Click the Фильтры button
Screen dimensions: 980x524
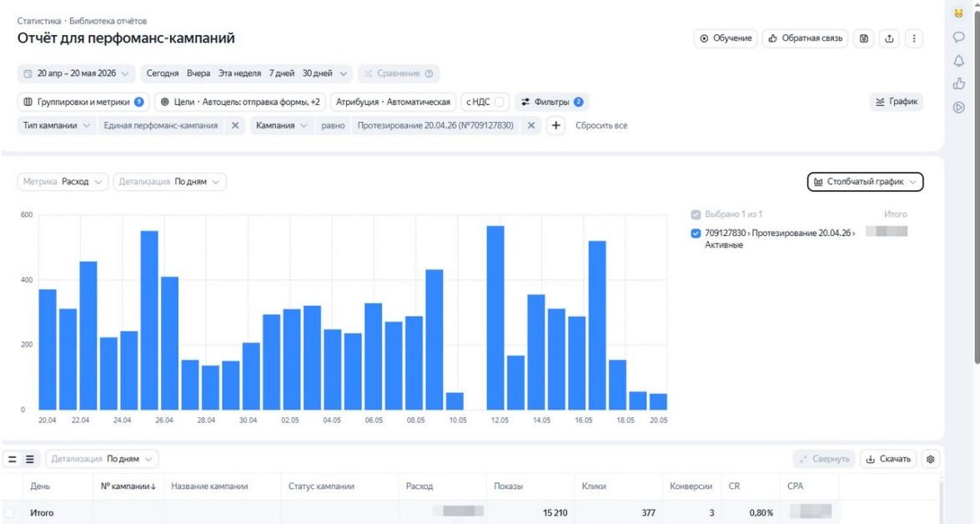point(552,102)
